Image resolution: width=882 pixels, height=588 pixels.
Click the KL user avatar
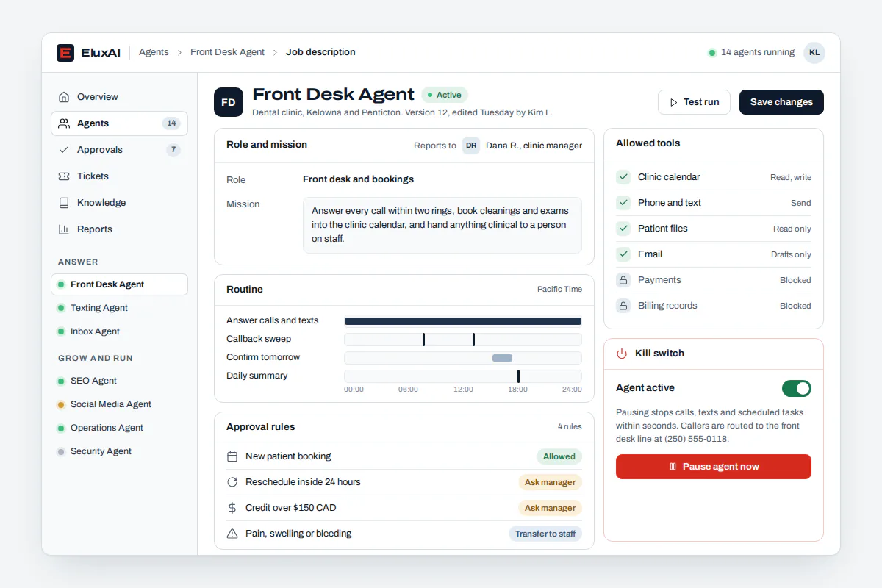point(814,53)
